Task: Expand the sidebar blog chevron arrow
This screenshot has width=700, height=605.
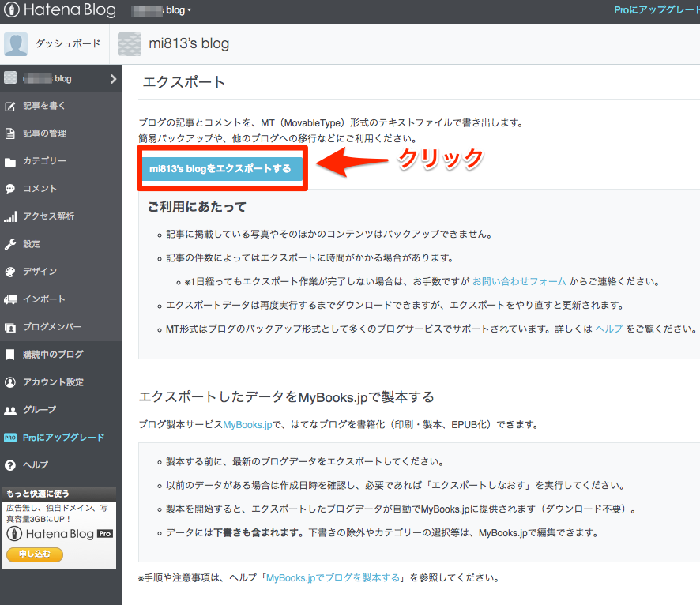Action: (x=113, y=79)
